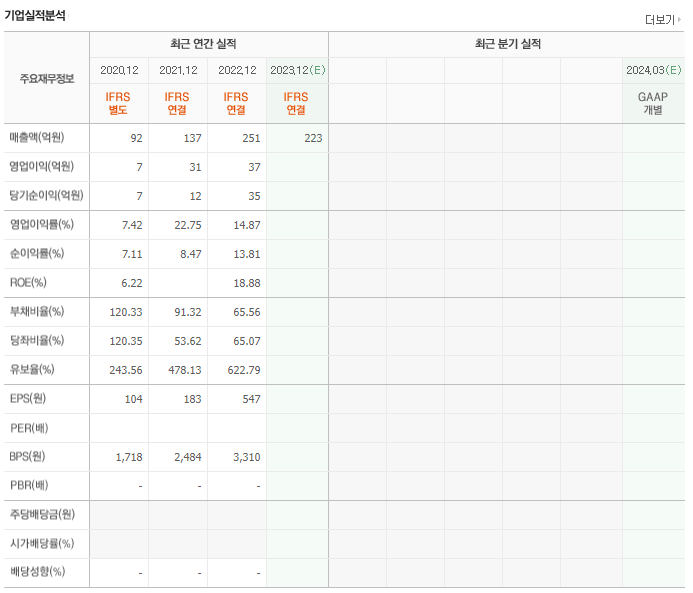Select the 2021.12 column header
693x593 pixels.
coord(178,70)
